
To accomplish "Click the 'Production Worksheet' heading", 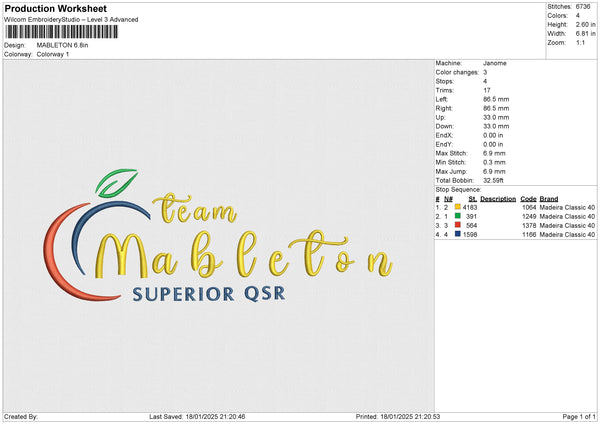I will click(x=56, y=8).
